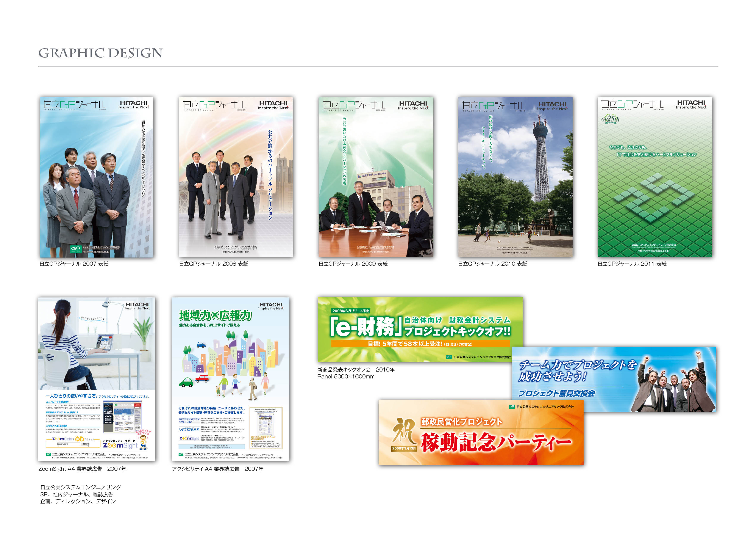This screenshot has width=756, height=535.
Task: Click caption ZoomSight A4 業界誌広告 2007年
Action: tap(82, 469)
